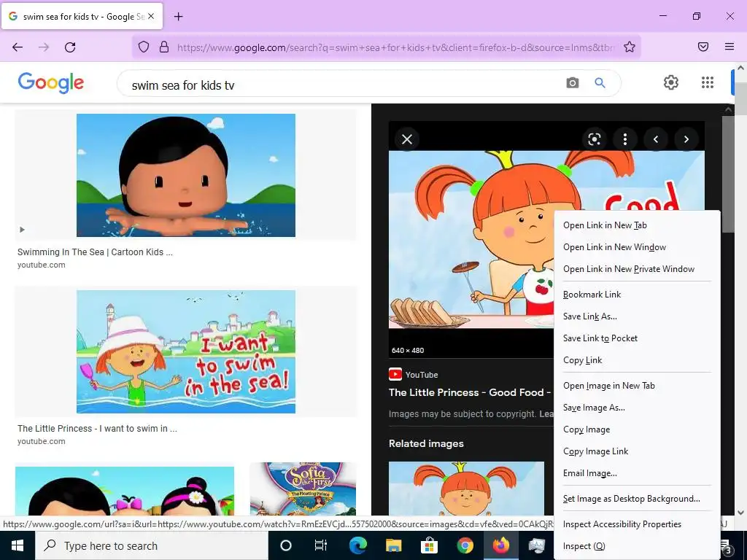The width and height of the screenshot is (747, 560).
Task: Launch Microsoft Edge from the taskbar
Action: pyautogui.click(x=357, y=545)
